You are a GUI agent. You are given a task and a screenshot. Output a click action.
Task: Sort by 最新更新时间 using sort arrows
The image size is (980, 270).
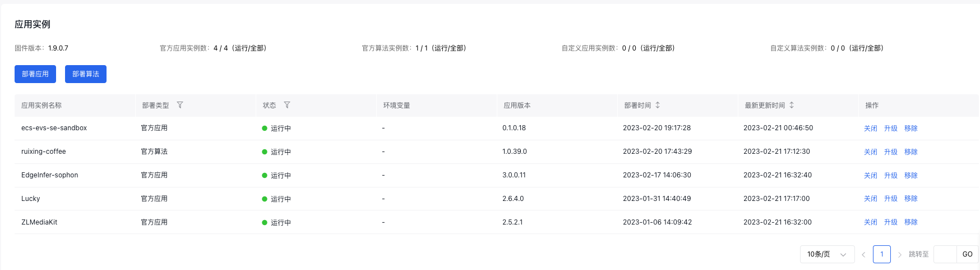792,105
